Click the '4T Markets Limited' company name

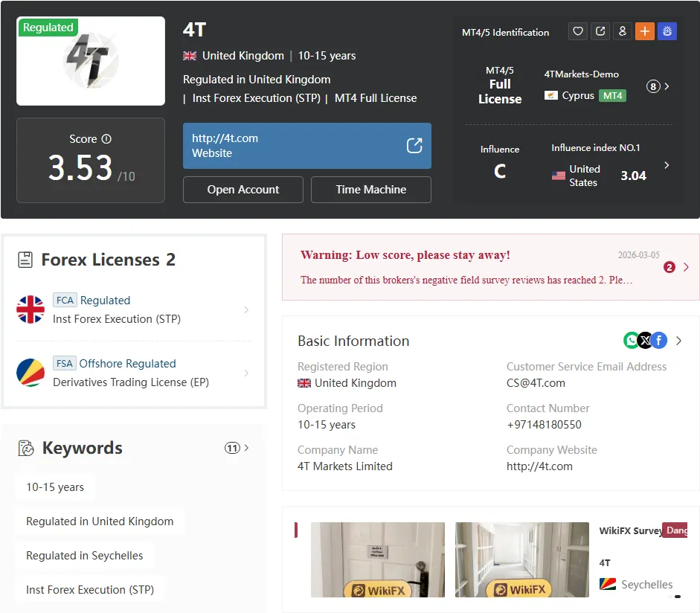coord(344,466)
